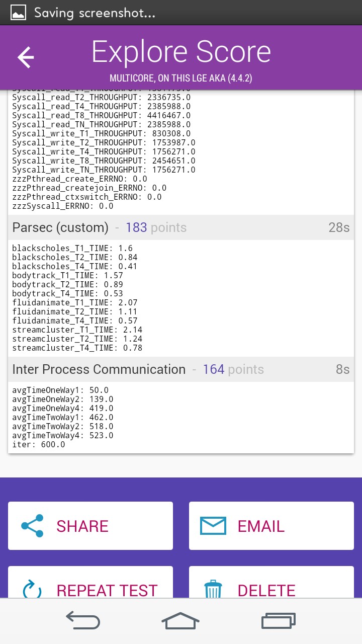Tap the Explore Score title
This screenshot has width=362, height=644.
coord(181,51)
